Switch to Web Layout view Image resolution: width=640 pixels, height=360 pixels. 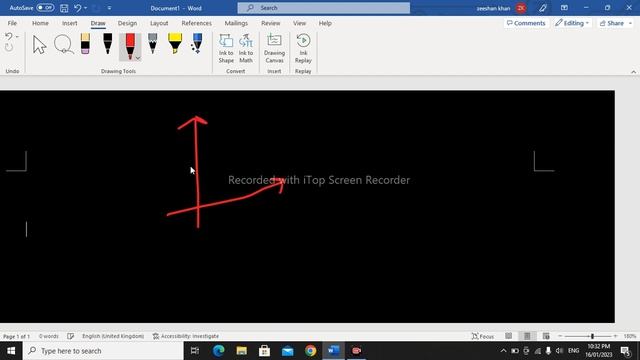point(546,336)
